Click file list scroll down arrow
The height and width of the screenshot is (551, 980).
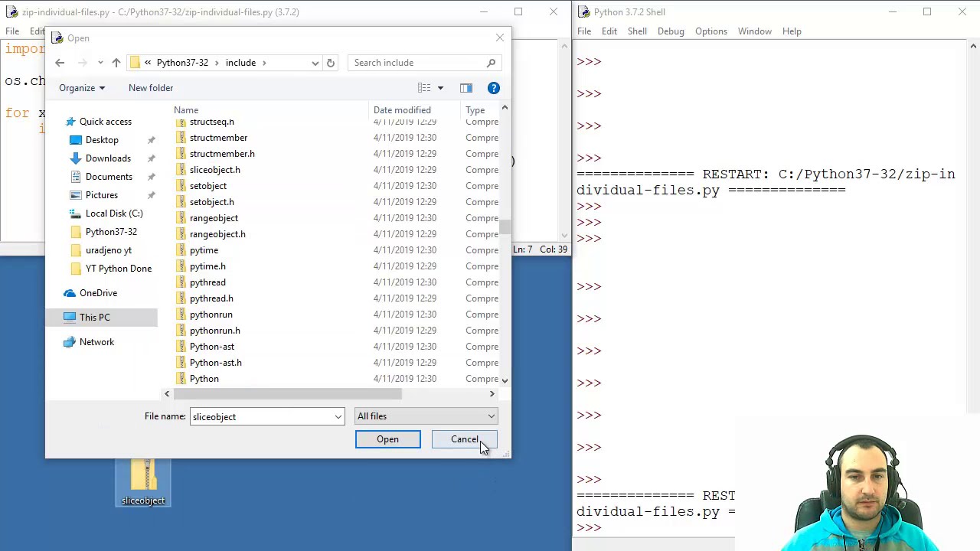(x=505, y=380)
